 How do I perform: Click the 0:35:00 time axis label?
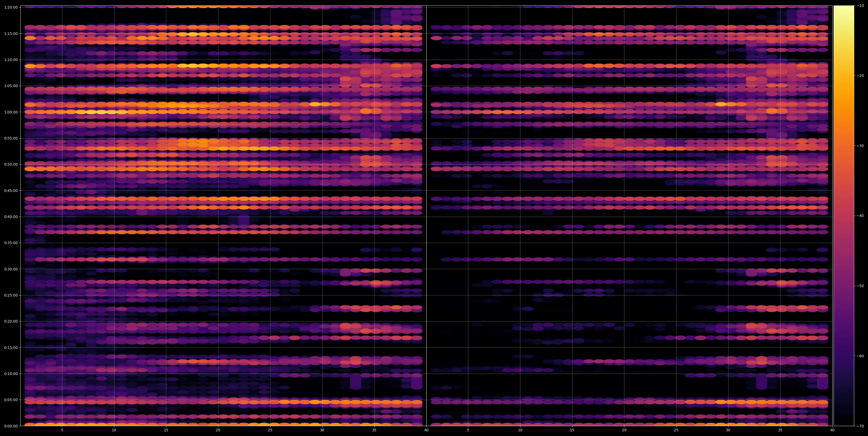[x=11, y=243]
